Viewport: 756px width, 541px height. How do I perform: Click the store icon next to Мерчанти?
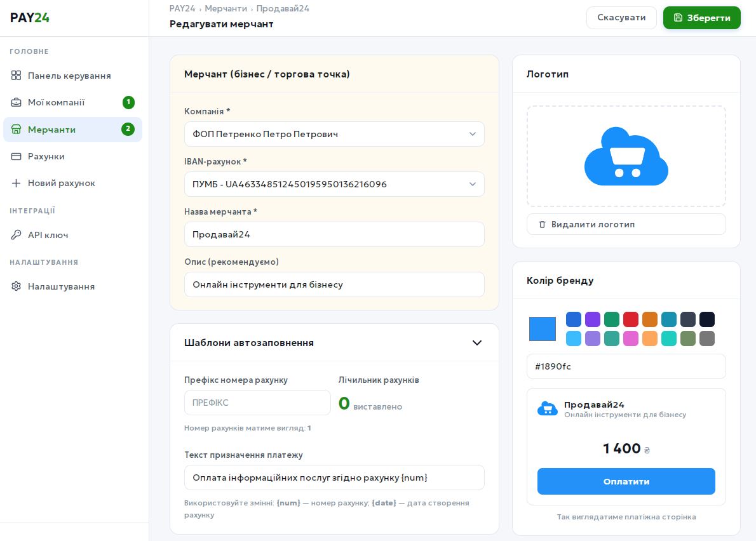[x=17, y=130]
